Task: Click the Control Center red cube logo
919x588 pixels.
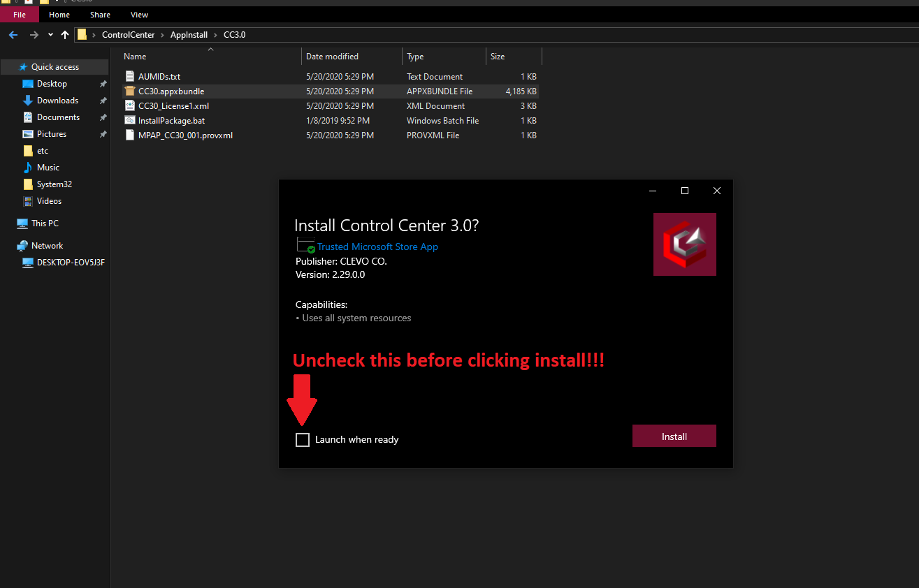Action: click(685, 244)
